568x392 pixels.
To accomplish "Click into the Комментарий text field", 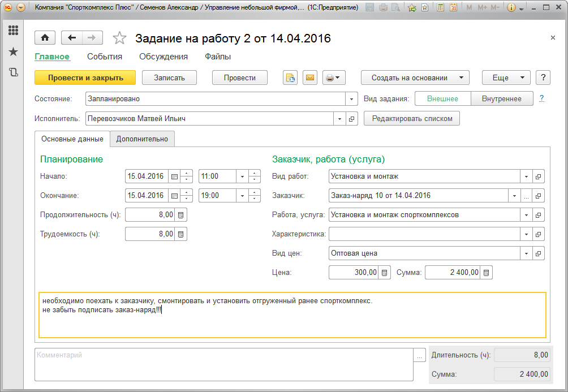I will (x=223, y=365).
